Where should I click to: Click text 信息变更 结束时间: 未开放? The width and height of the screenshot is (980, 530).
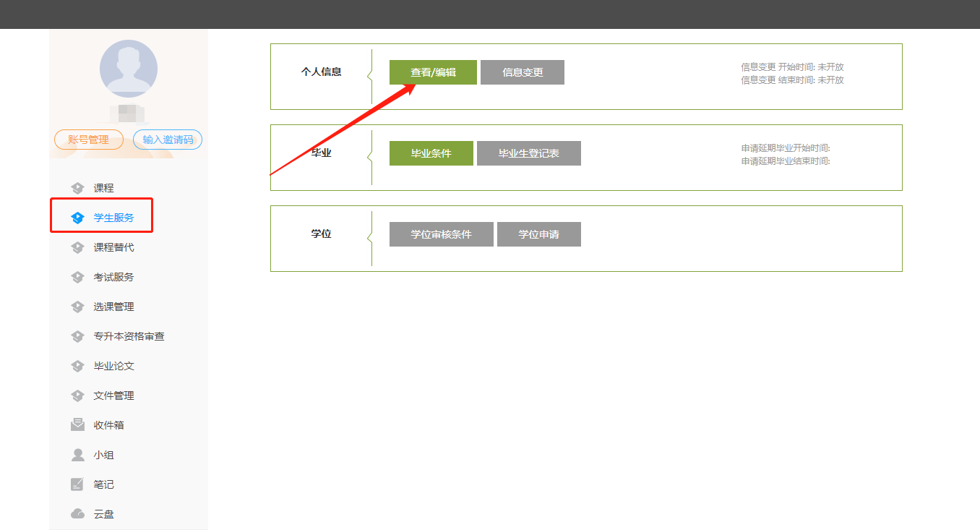(x=792, y=80)
